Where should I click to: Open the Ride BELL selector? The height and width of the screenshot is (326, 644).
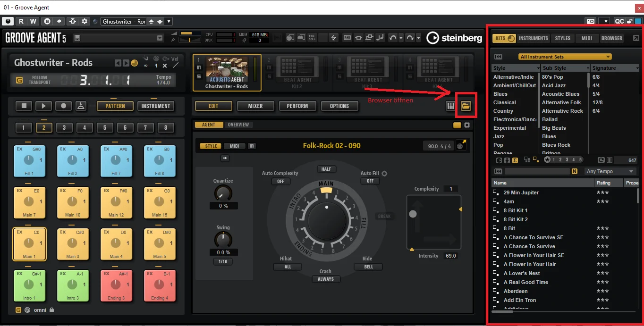[369, 267]
